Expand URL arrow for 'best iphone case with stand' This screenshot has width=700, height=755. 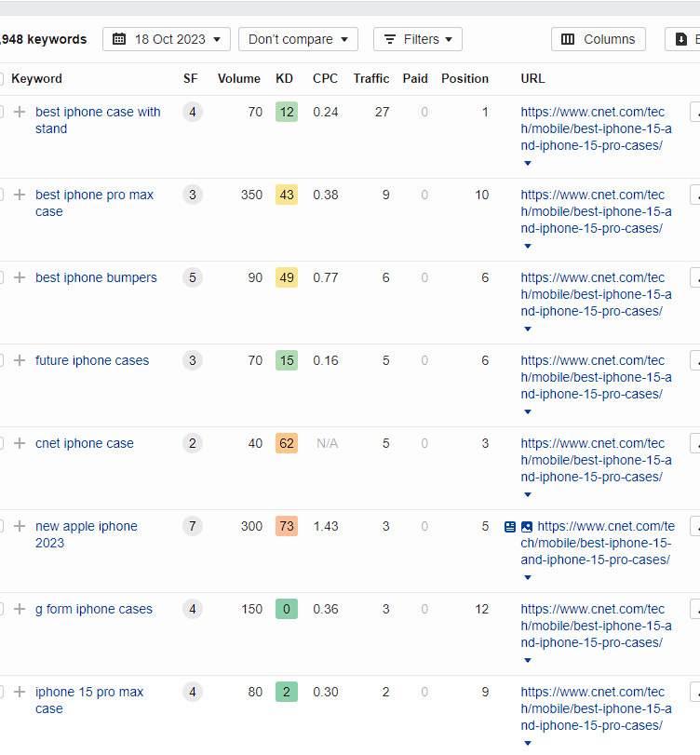[528, 163]
